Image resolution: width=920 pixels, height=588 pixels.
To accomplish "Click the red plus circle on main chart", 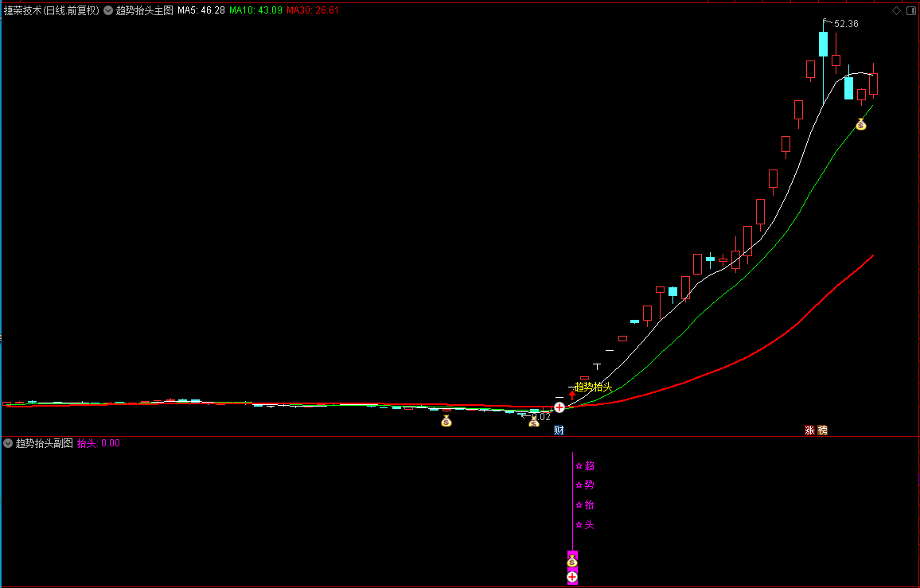I will 559,407.
